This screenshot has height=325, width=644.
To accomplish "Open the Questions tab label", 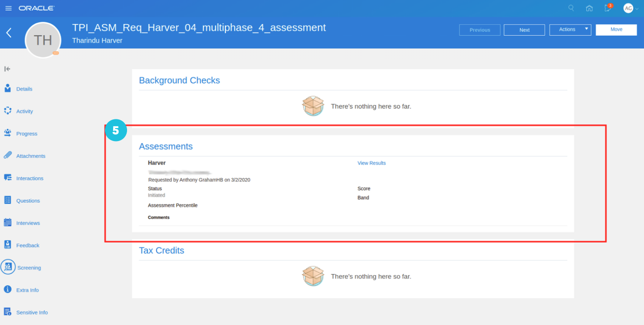I will 28,201.
